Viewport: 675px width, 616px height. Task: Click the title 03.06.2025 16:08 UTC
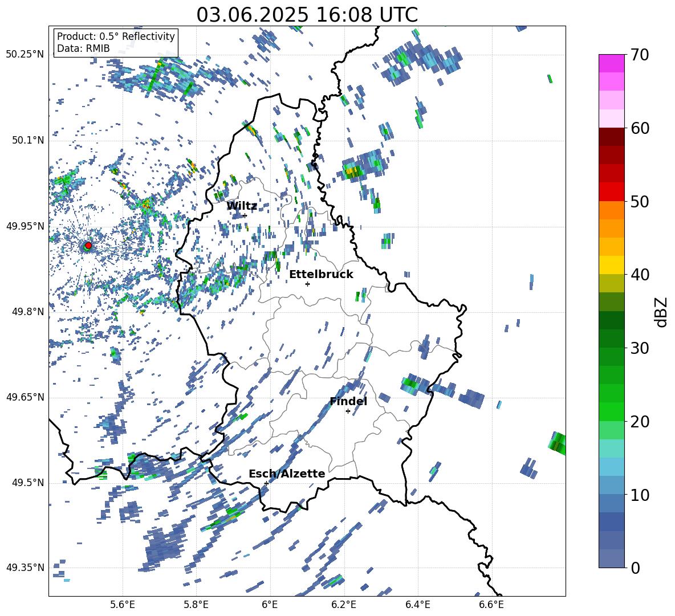[307, 15]
